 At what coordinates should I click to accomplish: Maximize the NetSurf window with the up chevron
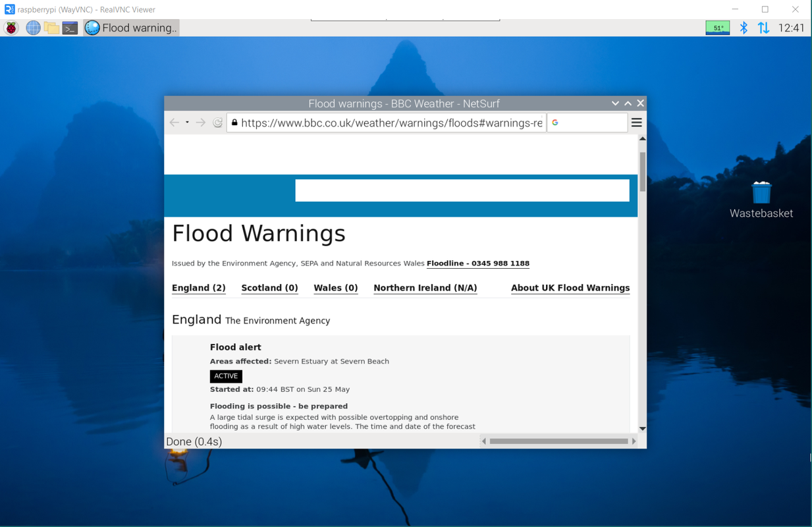coord(628,103)
